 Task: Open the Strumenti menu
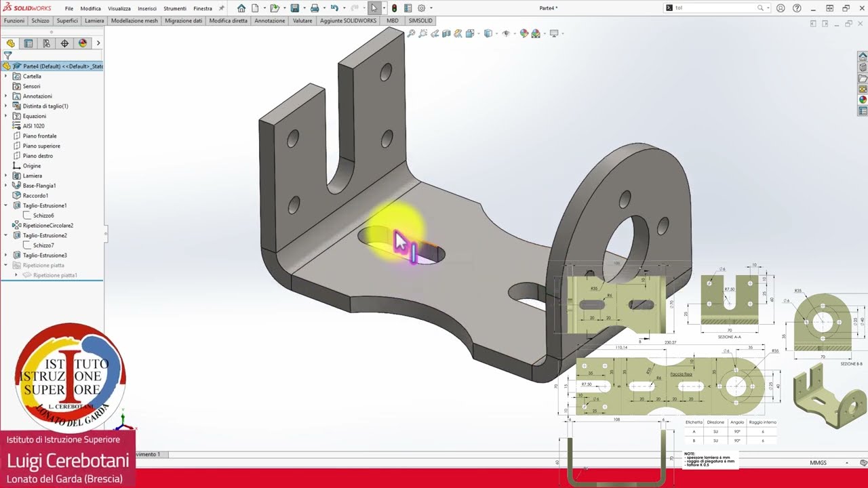tap(175, 9)
